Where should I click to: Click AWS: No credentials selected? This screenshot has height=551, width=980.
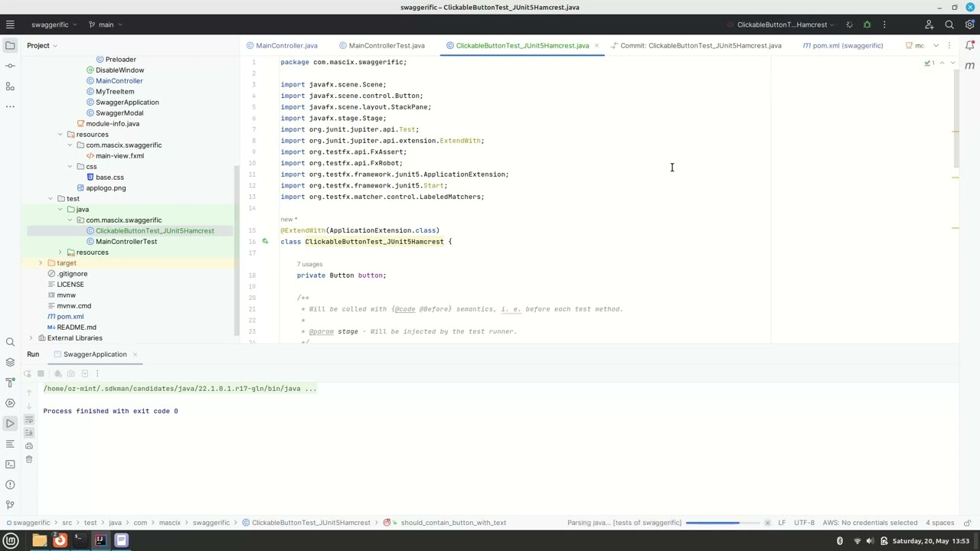(870, 523)
